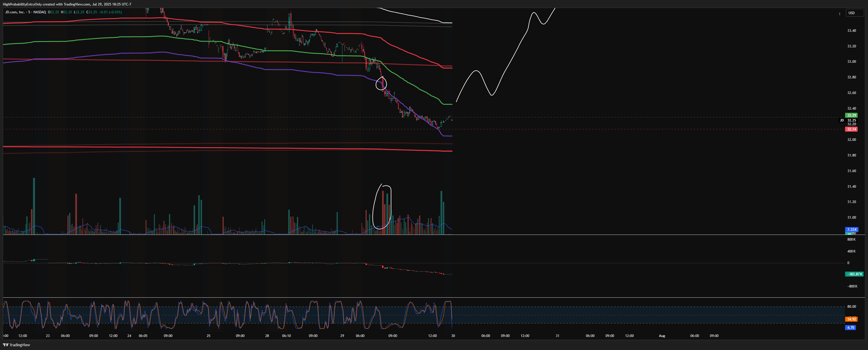This screenshot has width=868, height=350.
Task: Click the 24 date label on time axis
Action: (129, 336)
